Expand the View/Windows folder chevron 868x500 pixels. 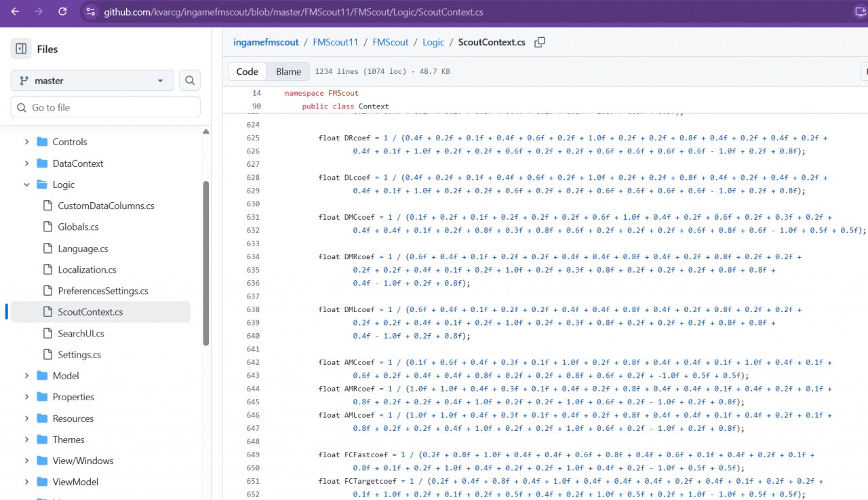[26, 461]
